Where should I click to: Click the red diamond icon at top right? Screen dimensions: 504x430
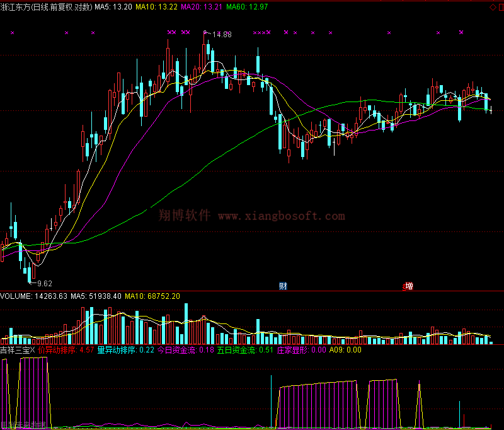[492, 6]
